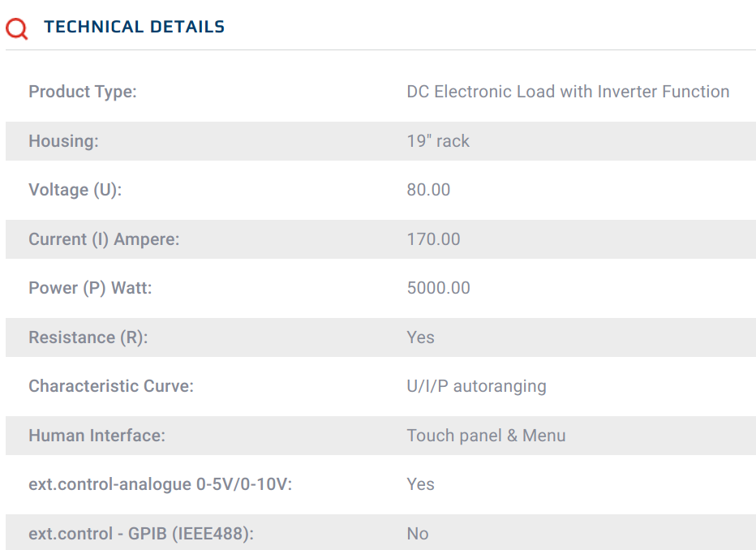This screenshot has width=756, height=550.
Task: Click the Characteristic Curve label
Action: [111, 386]
